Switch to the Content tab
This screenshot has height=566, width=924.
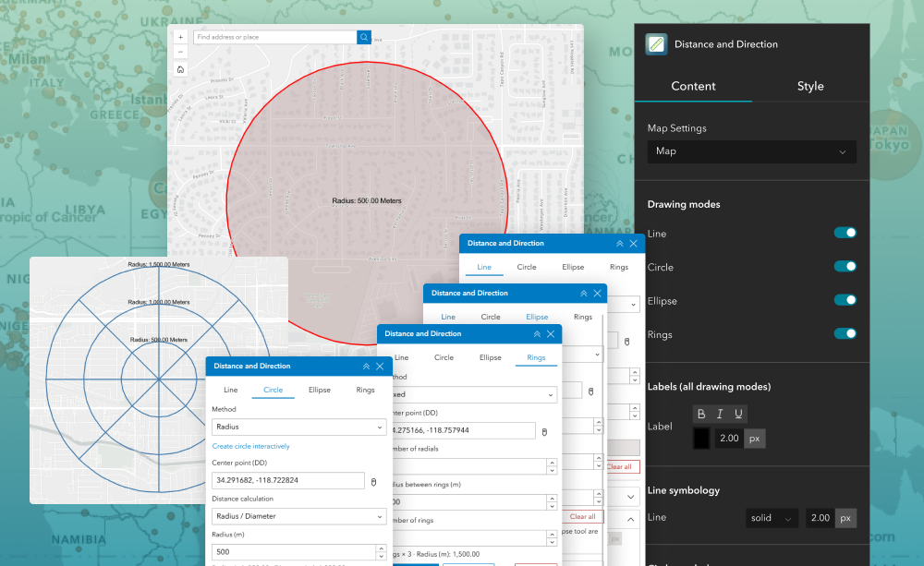[x=693, y=86]
